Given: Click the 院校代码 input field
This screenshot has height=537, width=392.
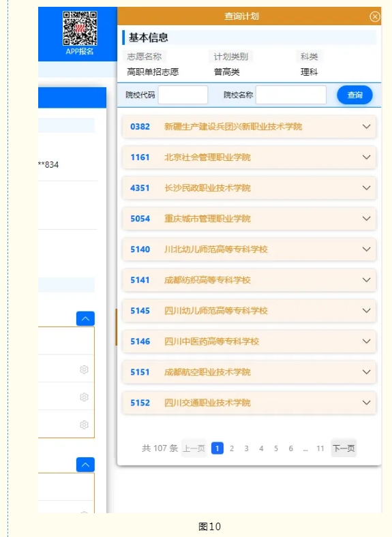Looking at the screenshot, I should click(183, 95).
